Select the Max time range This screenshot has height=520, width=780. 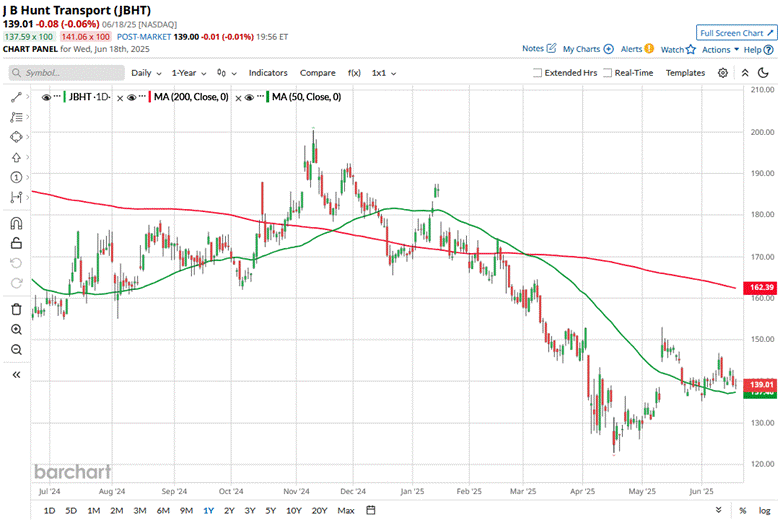[x=346, y=511]
